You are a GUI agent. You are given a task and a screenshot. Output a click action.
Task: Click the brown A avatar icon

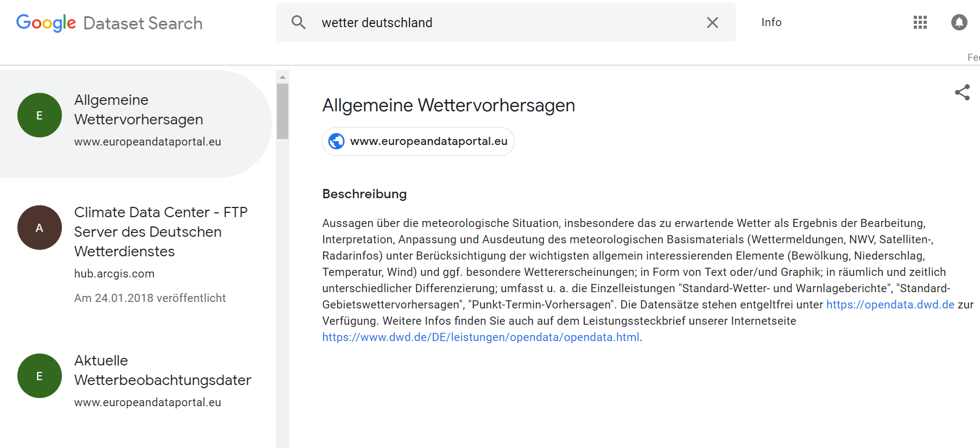tap(40, 228)
